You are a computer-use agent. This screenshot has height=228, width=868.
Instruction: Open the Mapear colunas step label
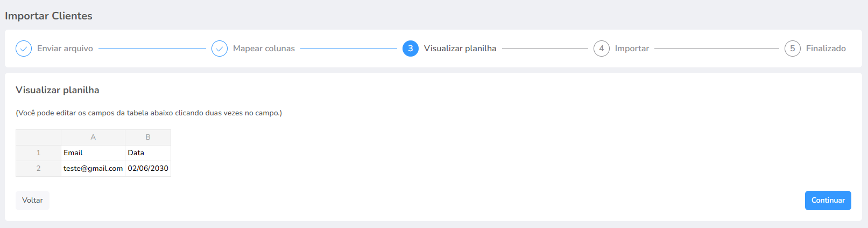tap(264, 49)
